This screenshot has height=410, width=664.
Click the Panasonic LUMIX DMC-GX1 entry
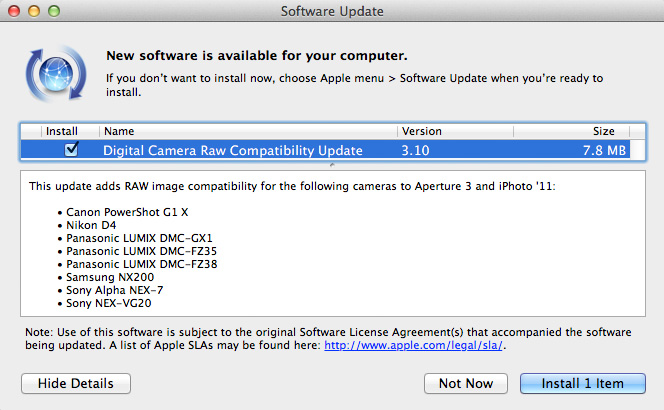pyautogui.click(x=139, y=238)
